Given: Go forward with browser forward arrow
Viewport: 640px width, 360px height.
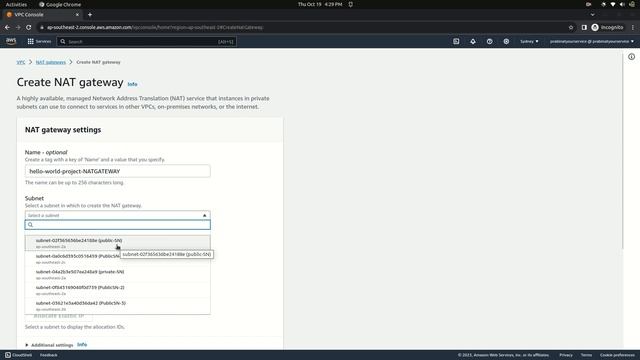Looking at the screenshot, I should [18, 27].
